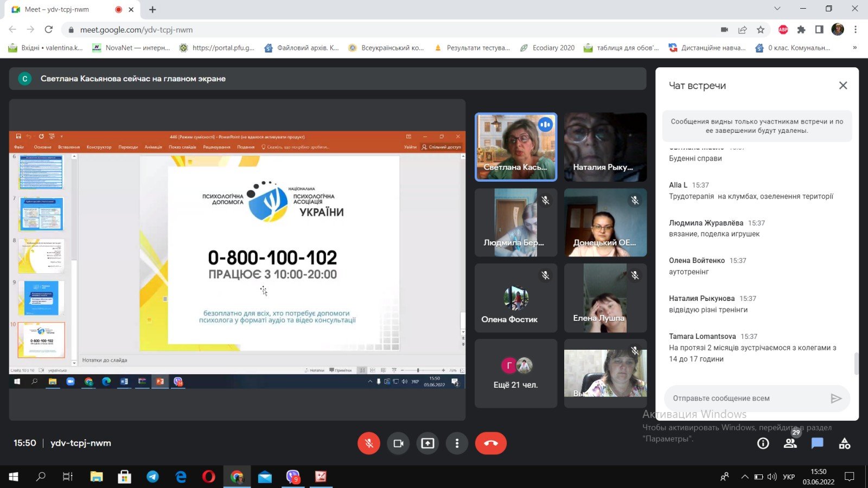Viewport: 868px width, 488px height.
Task: Click the message input field
Action: click(748, 399)
